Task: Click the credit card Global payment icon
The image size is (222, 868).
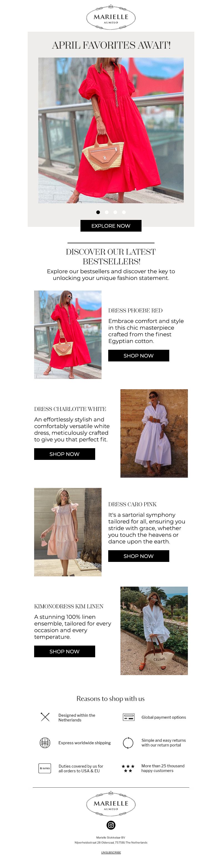Action: tap(128, 717)
